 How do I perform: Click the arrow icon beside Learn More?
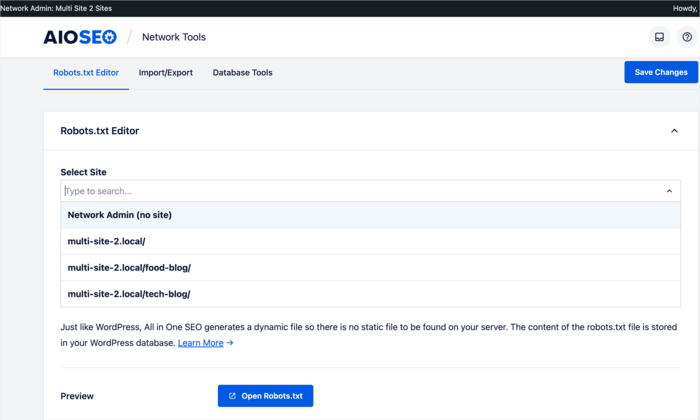[230, 343]
